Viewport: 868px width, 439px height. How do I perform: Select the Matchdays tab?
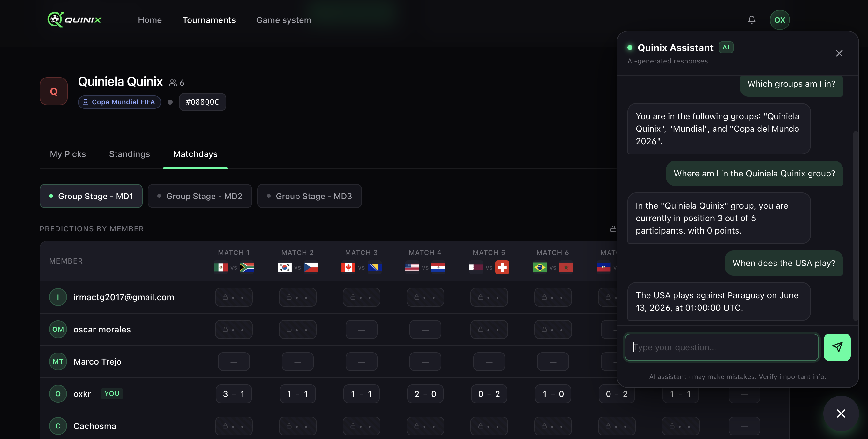[x=195, y=154]
